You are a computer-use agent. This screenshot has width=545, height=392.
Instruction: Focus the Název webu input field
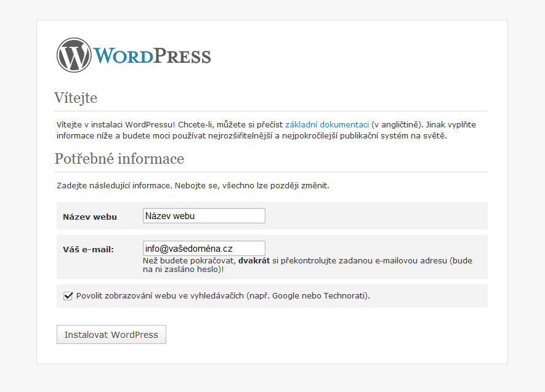(x=204, y=216)
